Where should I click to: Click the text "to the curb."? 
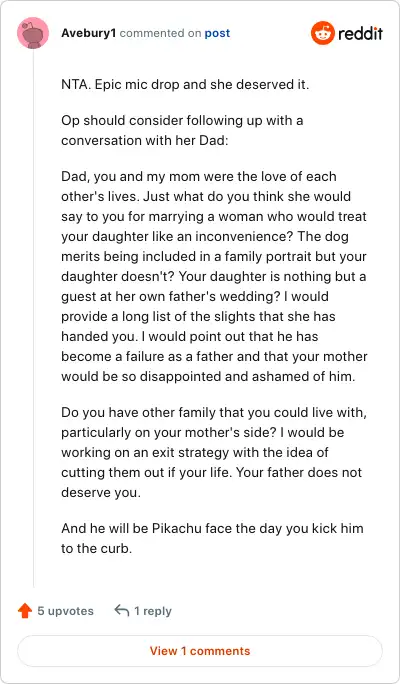(x=96, y=549)
